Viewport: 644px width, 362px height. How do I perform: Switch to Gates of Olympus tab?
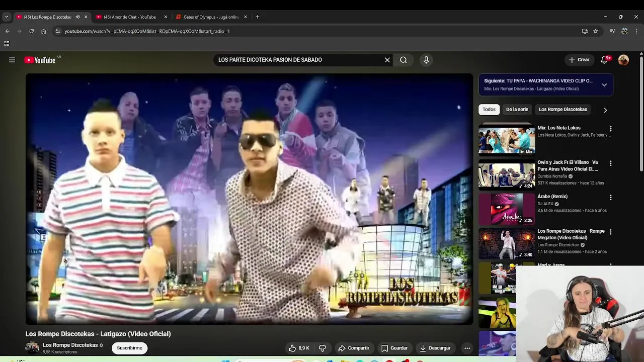(x=211, y=17)
